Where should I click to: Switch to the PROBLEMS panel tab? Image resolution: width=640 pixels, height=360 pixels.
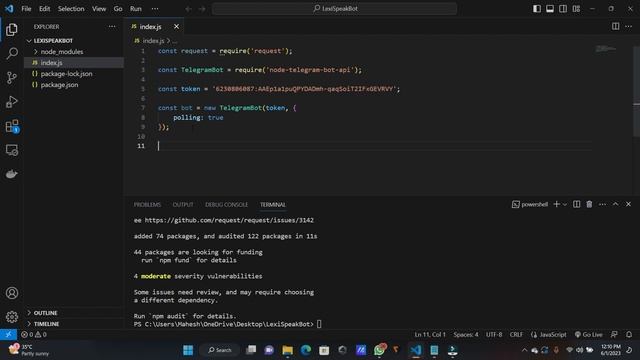point(147,204)
